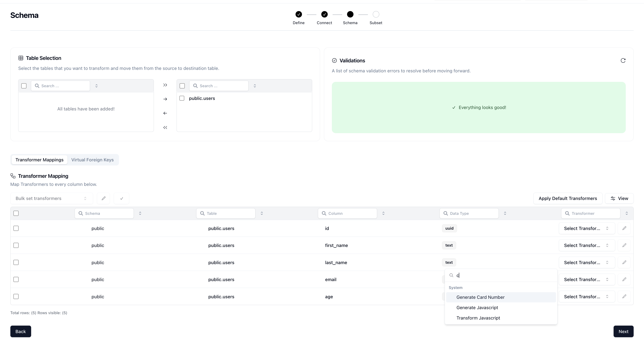
Task: Toggle select-all in source tables list
Action: click(24, 86)
